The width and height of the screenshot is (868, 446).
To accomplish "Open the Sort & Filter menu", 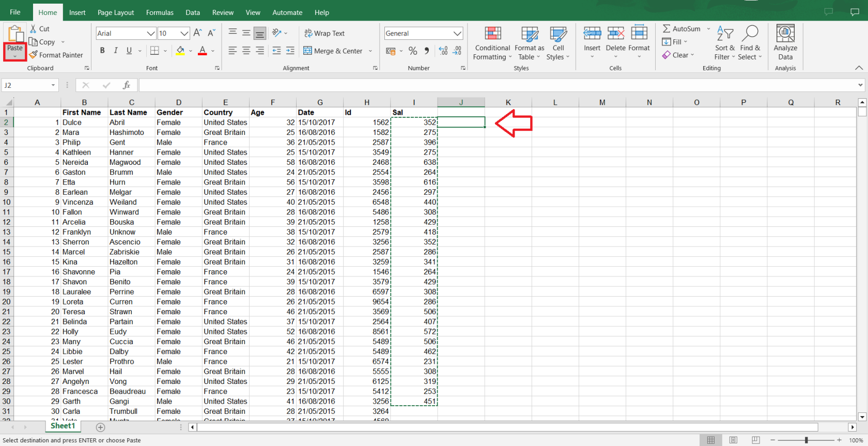I will 725,43.
